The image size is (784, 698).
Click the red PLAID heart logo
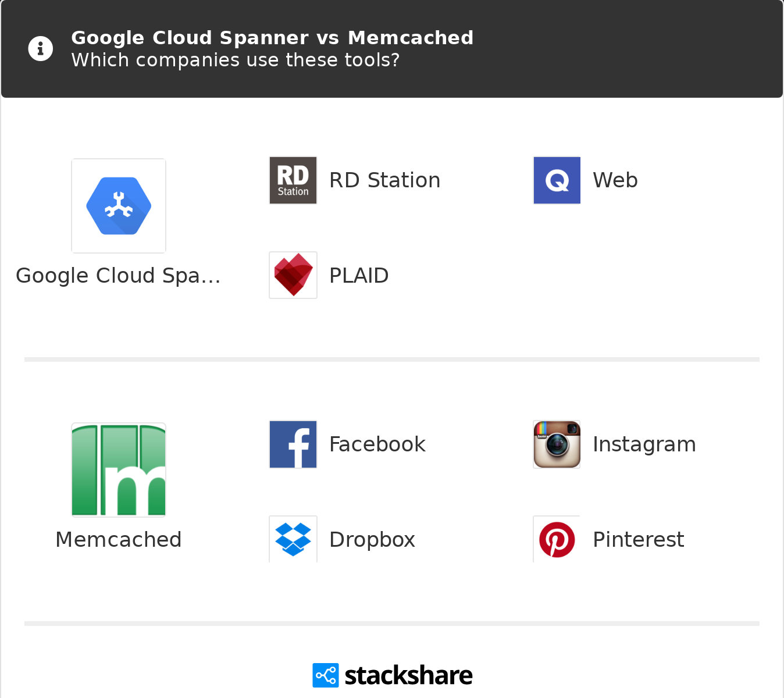point(293,275)
